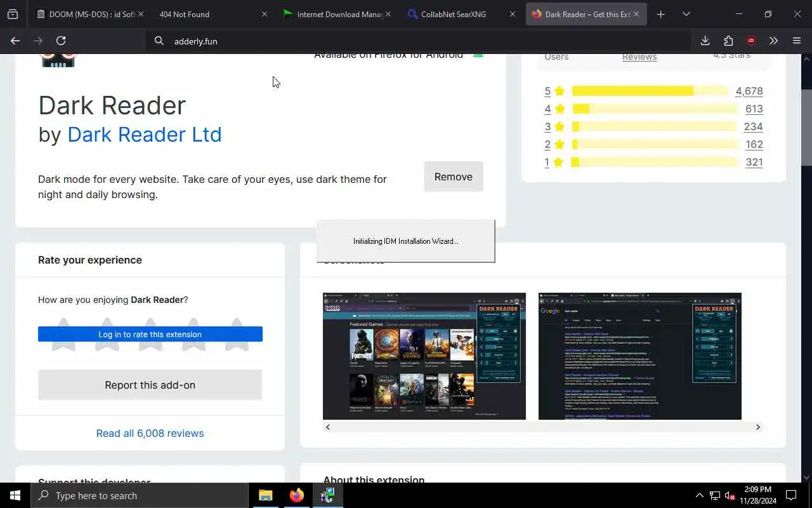Open the Windows notification center icon
Viewport: 812px width, 508px height.
coord(791,495)
